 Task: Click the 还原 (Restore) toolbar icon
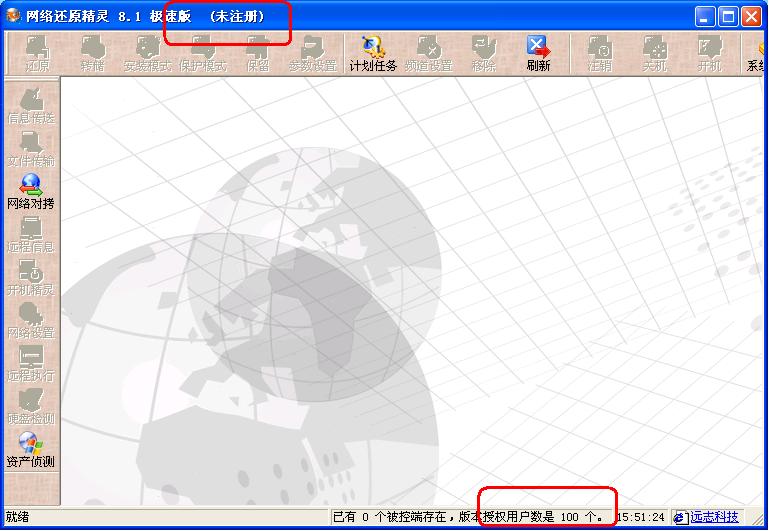coord(37,54)
